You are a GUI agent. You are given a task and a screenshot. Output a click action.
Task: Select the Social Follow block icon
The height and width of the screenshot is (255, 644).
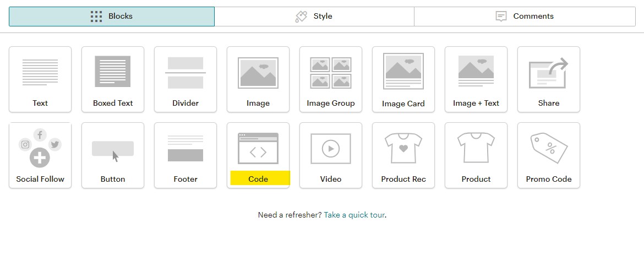click(40, 148)
